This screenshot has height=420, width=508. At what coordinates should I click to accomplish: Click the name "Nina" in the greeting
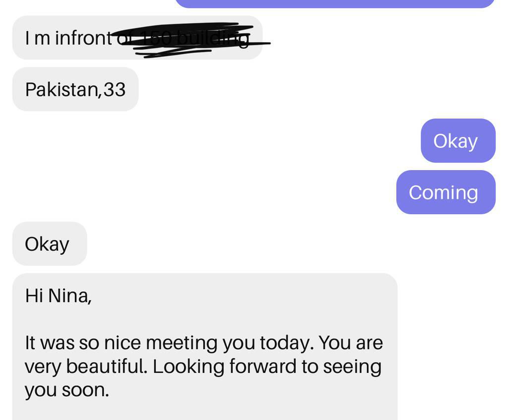[x=69, y=296]
